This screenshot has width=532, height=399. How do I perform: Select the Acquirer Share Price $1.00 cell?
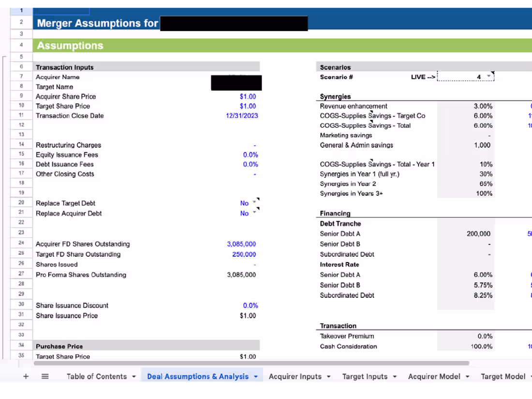[x=248, y=96]
